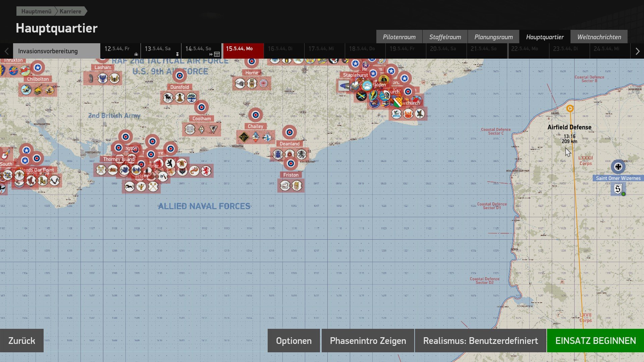Go to Hauptmenü in the breadcrumb
The width and height of the screenshot is (644, 362).
[x=36, y=11]
